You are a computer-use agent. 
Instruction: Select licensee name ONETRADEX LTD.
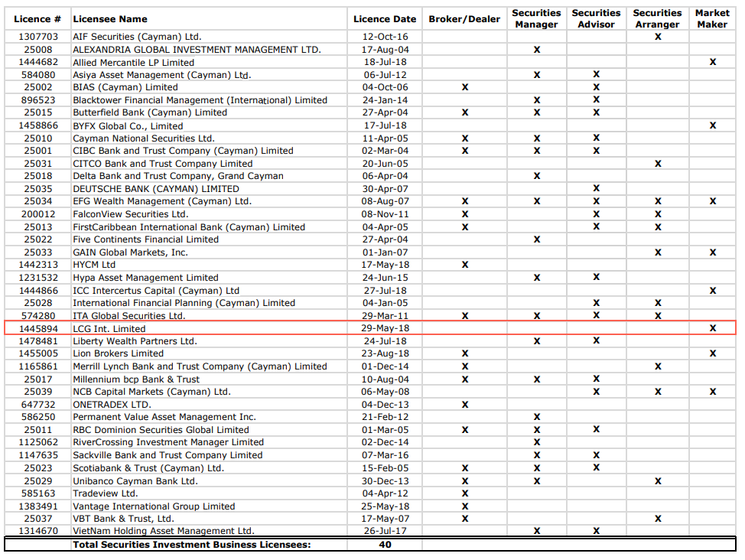point(112,405)
